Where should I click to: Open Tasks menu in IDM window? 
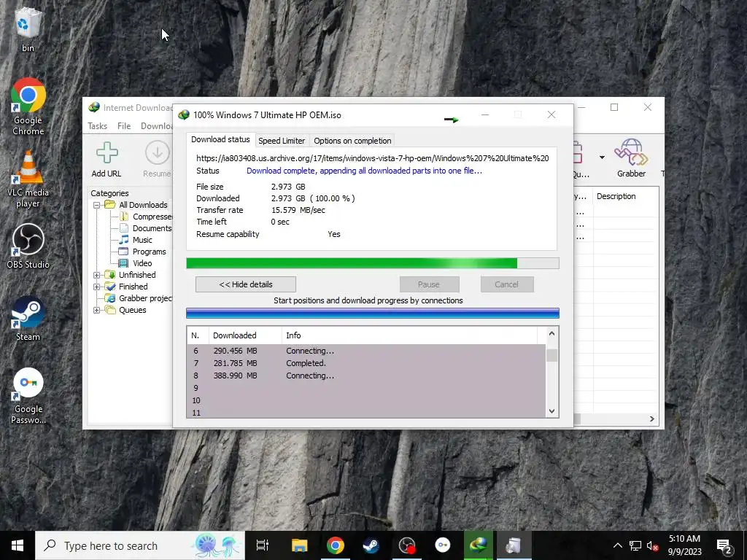pos(97,125)
